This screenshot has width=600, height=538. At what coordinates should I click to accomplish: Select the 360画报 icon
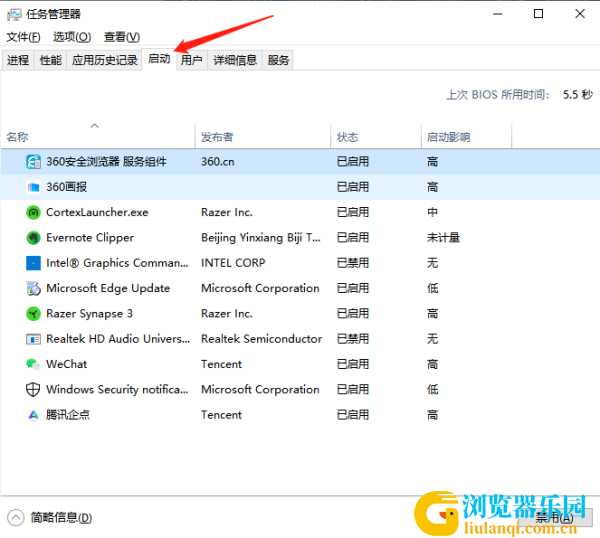[x=33, y=187]
